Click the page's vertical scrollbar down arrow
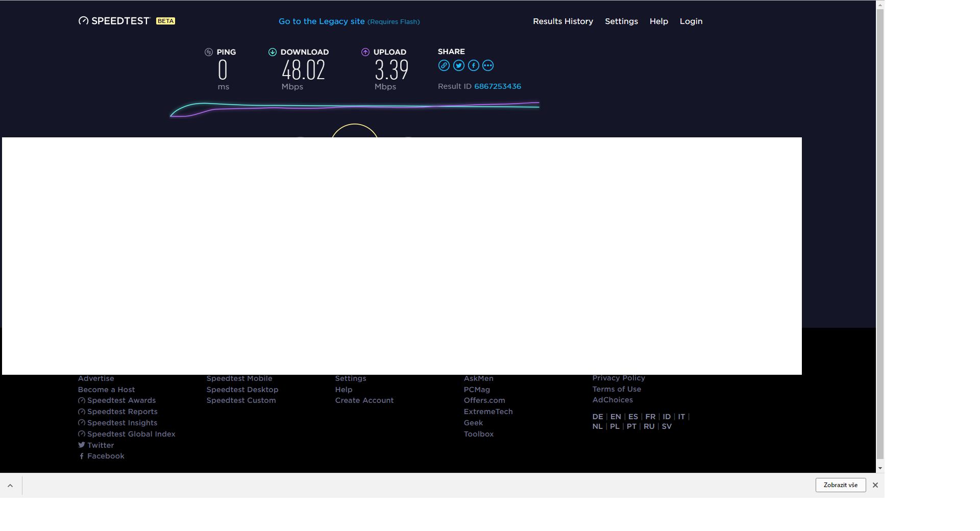Viewport: 980px width, 531px height. [880, 468]
